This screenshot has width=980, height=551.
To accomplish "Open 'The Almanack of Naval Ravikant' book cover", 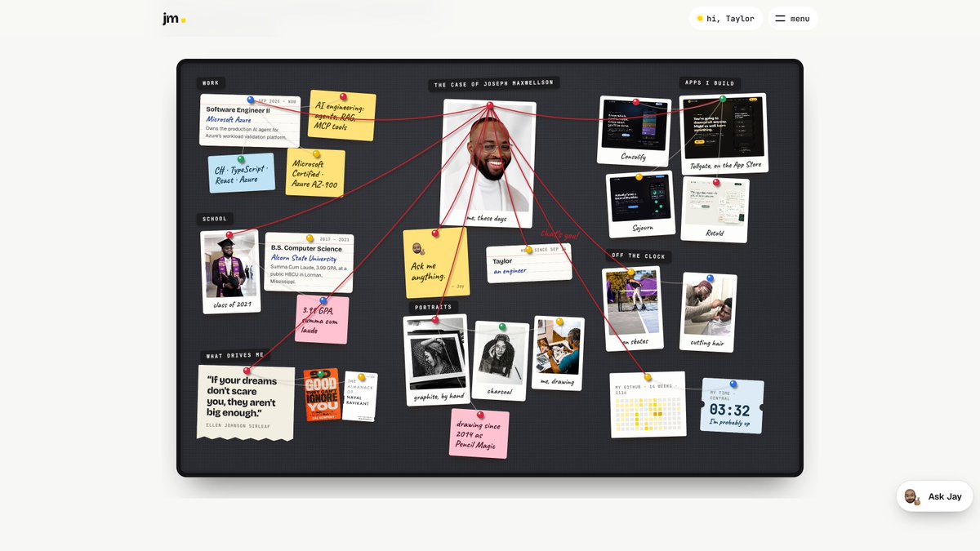I will tap(360, 397).
